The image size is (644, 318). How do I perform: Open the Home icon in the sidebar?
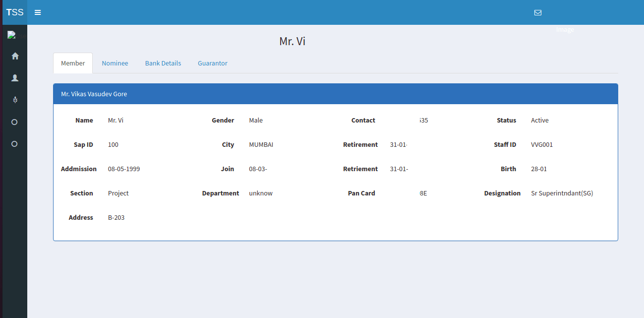(15, 56)
